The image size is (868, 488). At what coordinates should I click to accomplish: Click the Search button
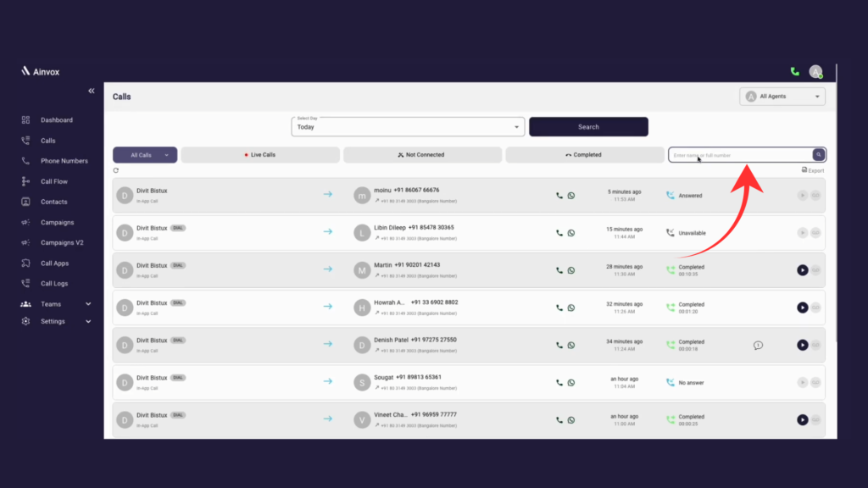tap(588, 126)
